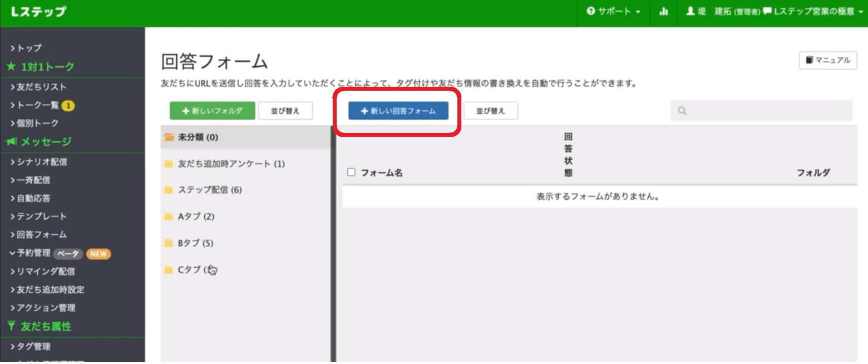The image size is (868, 364).
Task: Create a 新しい回答フォーム
Action: 398,111
